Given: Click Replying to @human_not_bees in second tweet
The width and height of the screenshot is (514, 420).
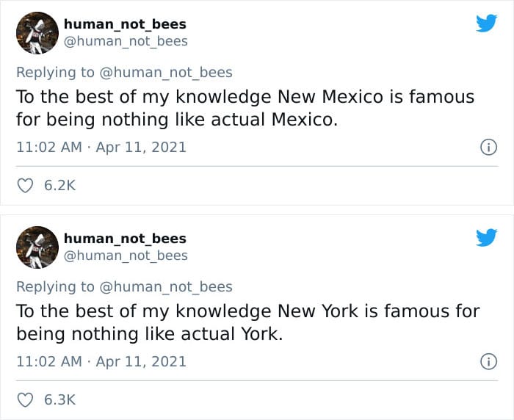Looking at the screenshot, I should coord(166,286).
